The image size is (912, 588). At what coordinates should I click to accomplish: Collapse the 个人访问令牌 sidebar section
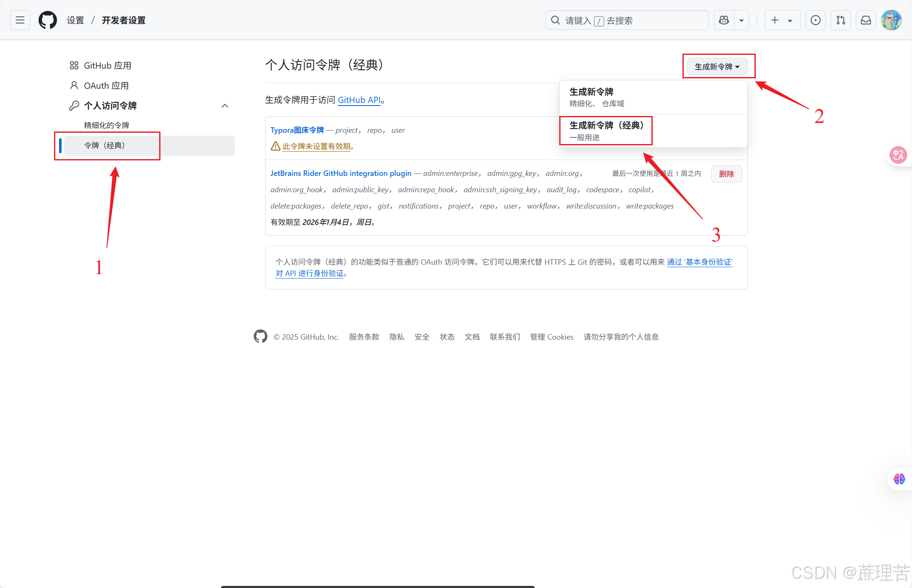pyautogui.click(x=225, y=106)
